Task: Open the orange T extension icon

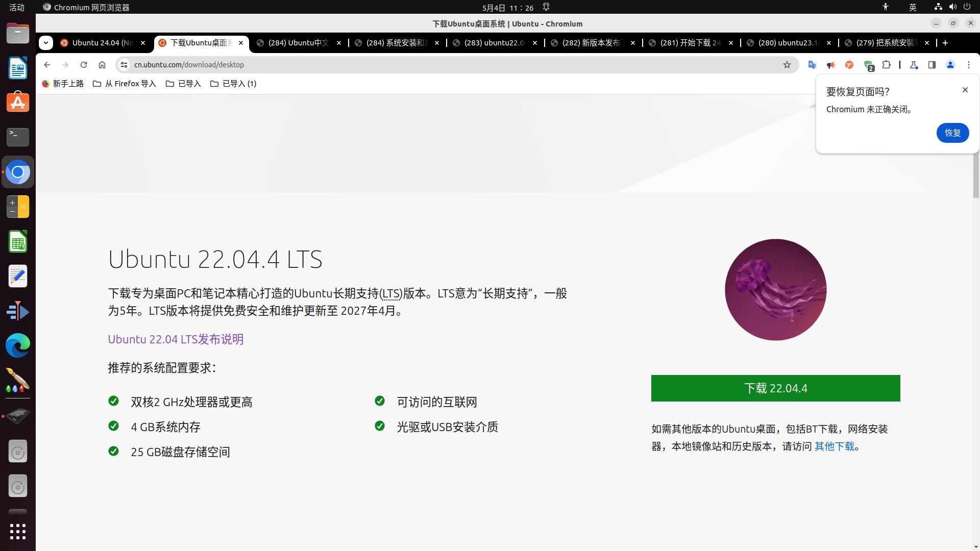Action: click(849, 65)
